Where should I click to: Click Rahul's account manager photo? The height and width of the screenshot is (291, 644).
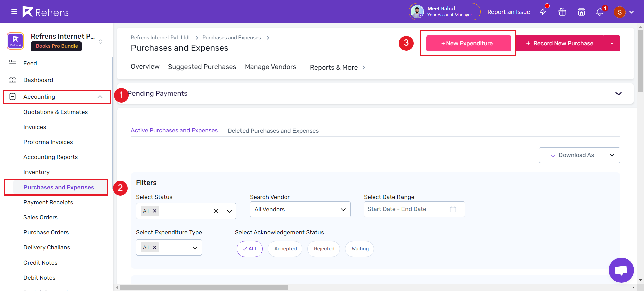417,12
